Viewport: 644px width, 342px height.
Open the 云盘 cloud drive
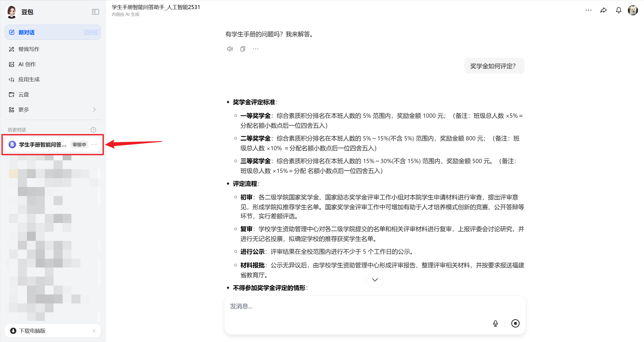pyautogui.click(x=24, y=94)
